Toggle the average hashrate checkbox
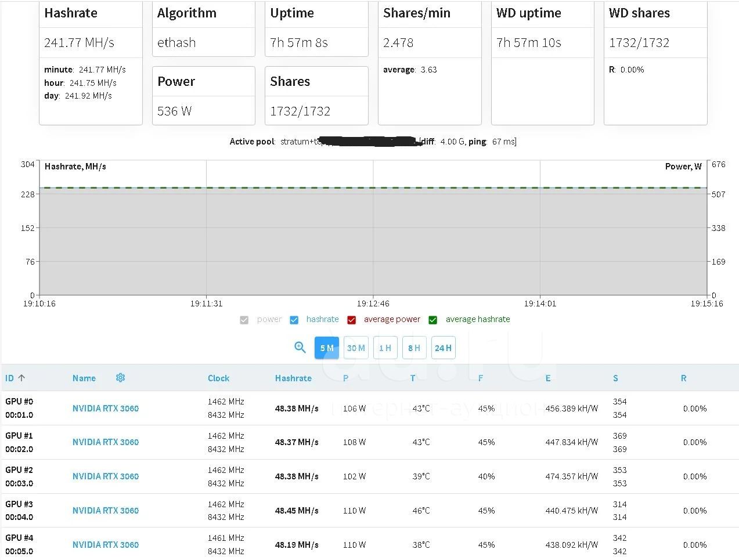 point(433,320)
